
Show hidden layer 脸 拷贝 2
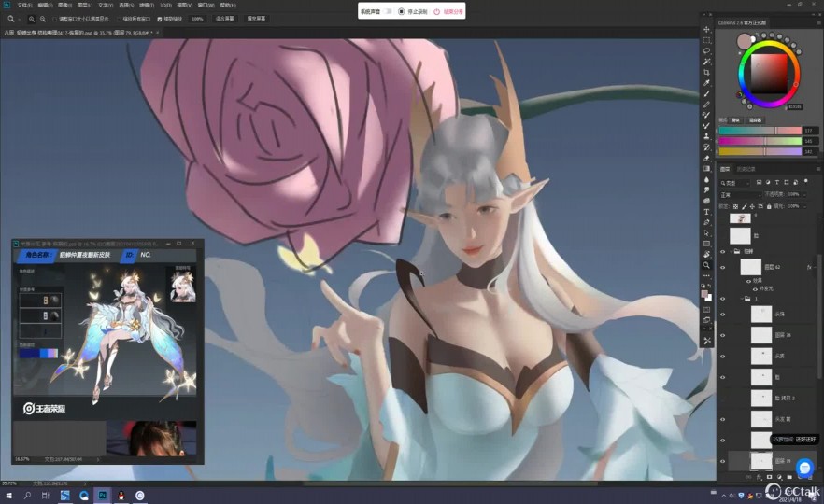[x=722, y=398]
